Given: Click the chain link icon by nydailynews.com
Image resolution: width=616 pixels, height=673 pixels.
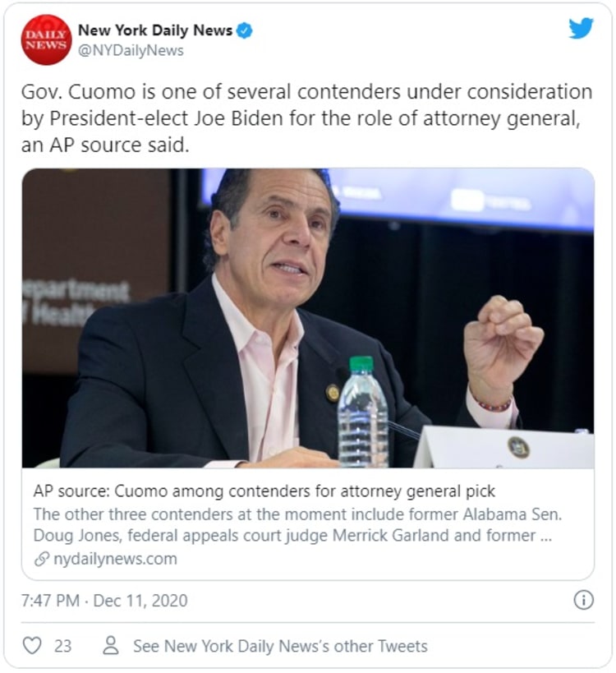Looking at the screenshot, I should pos(40,559).
